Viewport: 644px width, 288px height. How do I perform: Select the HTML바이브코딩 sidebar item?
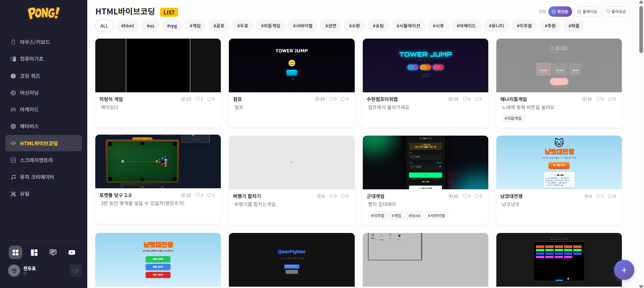coord(44,143)
